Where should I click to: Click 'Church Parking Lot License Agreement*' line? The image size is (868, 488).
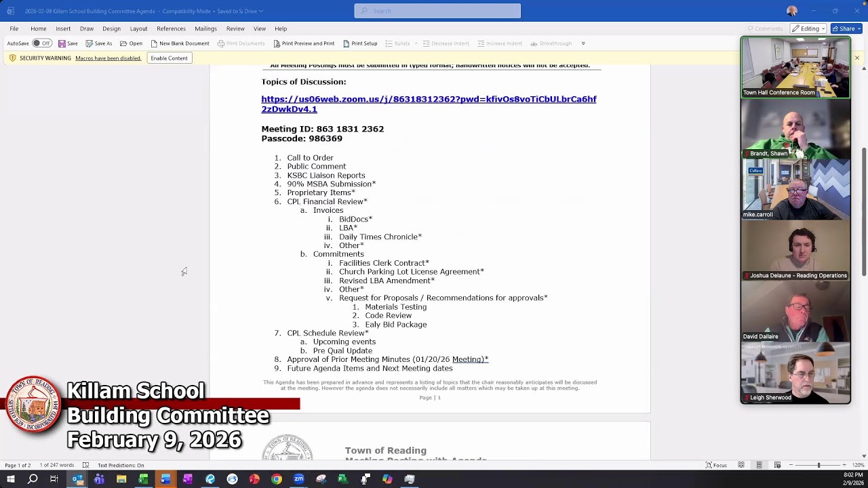pos(412,272)
